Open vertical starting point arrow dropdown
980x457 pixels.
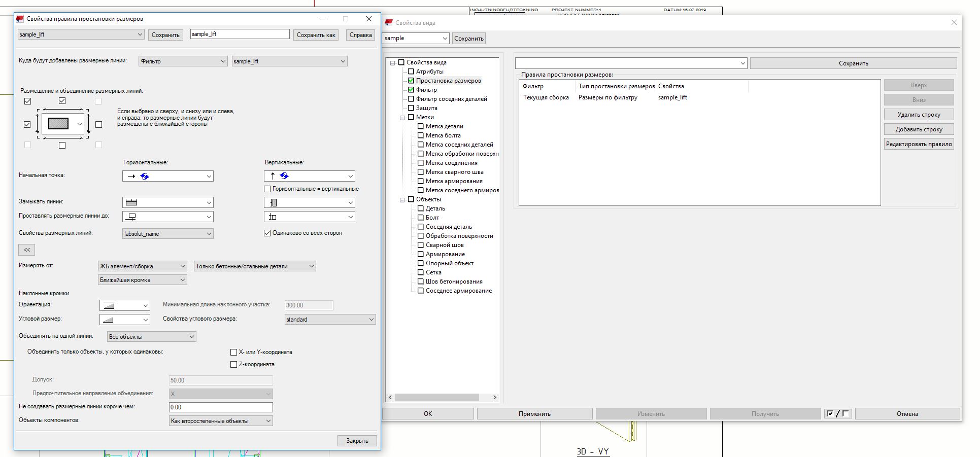coord(309,176)
